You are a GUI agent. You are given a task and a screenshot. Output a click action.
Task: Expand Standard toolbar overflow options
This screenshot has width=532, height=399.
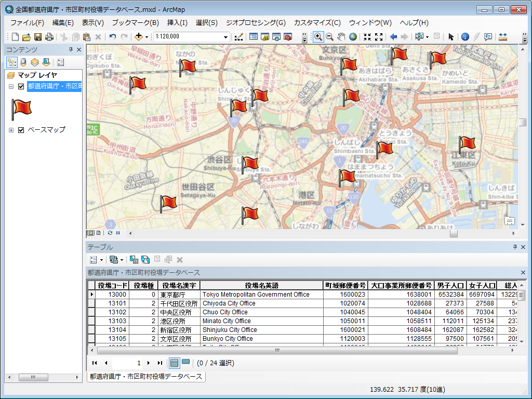(304, 37)
